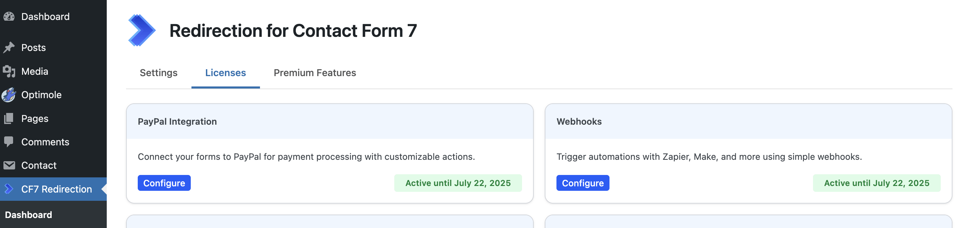Click the Contact envelope icon
Screen dimensions: 980x228
pyautogui.click(x=9, y=165)
